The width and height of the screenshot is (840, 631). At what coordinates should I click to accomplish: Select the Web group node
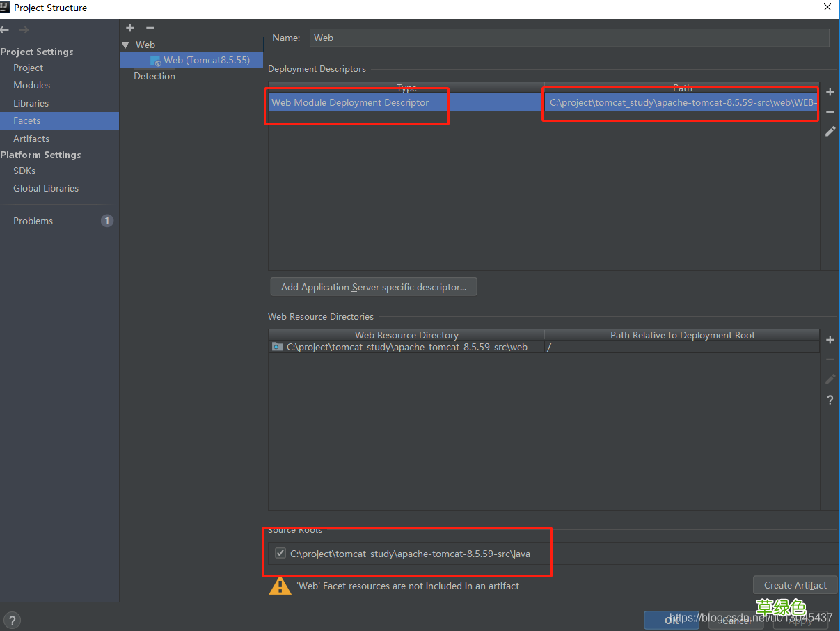[145, 45]
